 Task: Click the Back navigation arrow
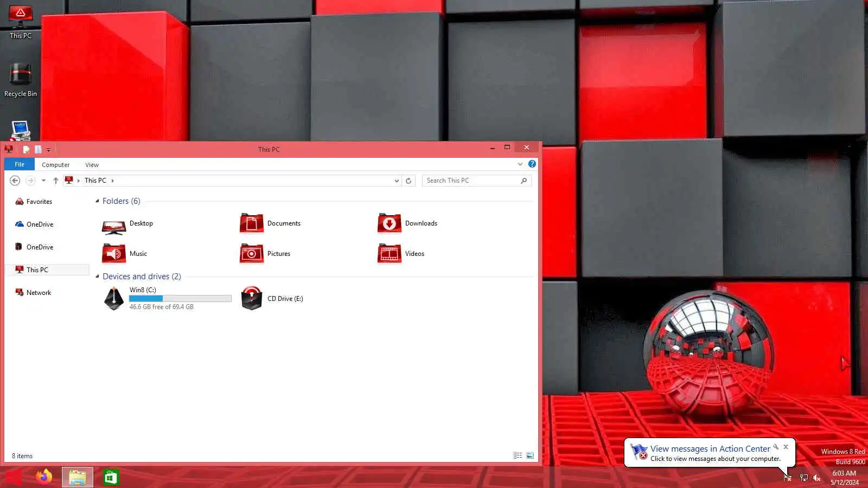pos(15,181)
